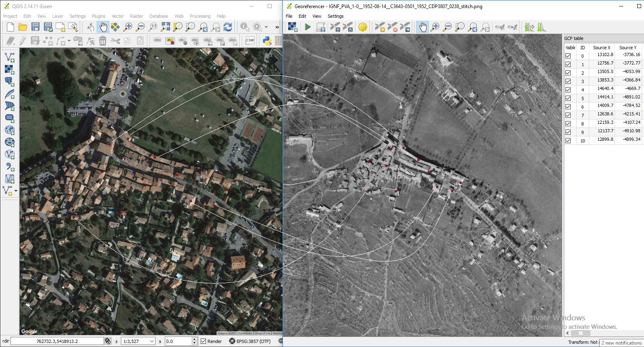Toggle visibility checkbox for GCP ID 7
This screenshot has width=644, height=347.
tap(568, 115)
